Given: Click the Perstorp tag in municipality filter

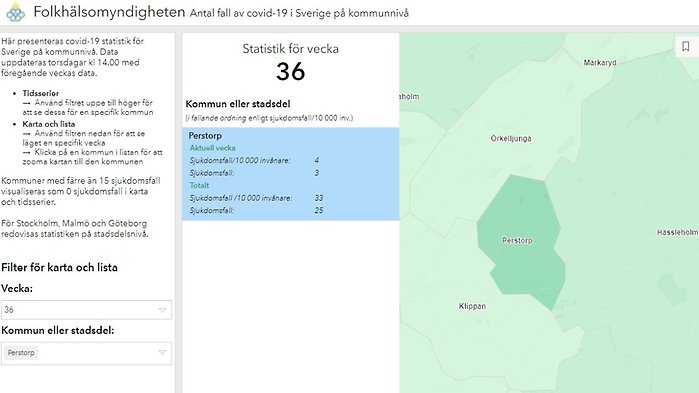Looking at the screenshot, I should (x=21, y=352).
